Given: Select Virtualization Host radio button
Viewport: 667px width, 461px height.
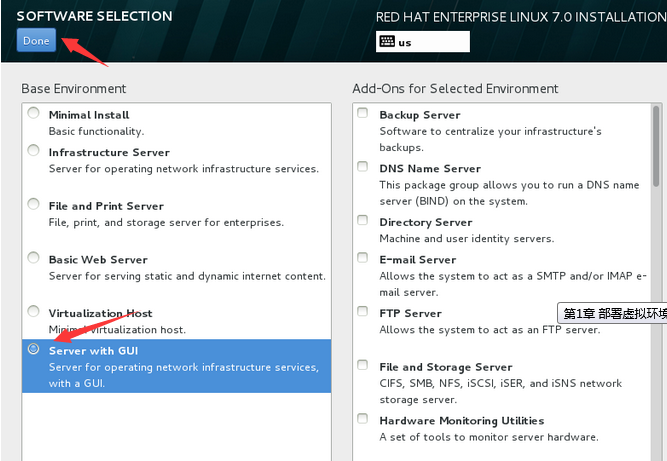Looking at the screenshot, I should [33, 311].
